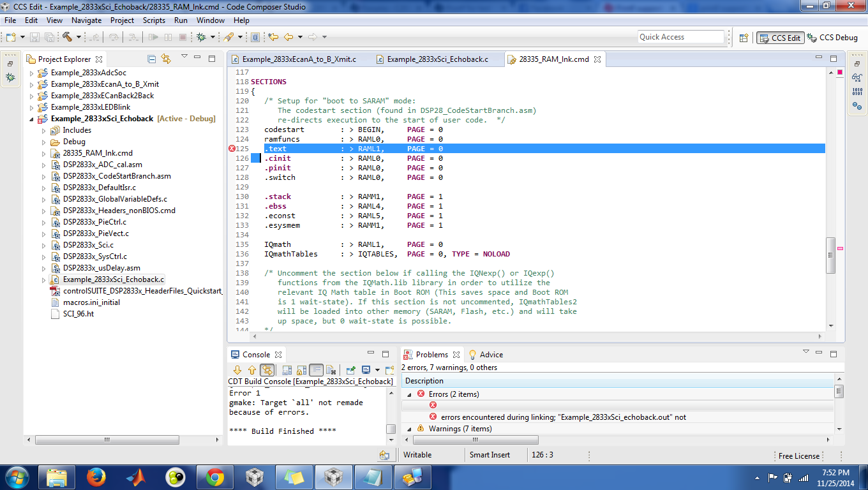
Task: Collapse the Errors (2 items) group
Action: [x=410, y=394]
